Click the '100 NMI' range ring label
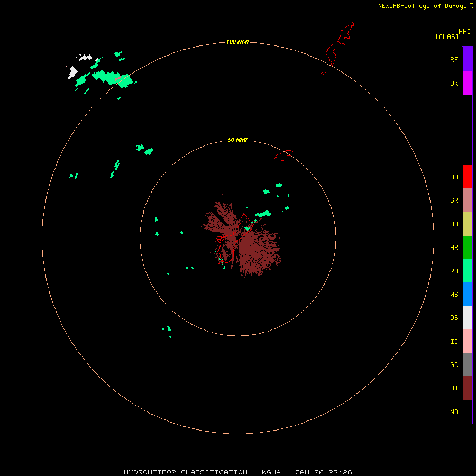Viewport: 476px width, 476px height. click(237, 42)
